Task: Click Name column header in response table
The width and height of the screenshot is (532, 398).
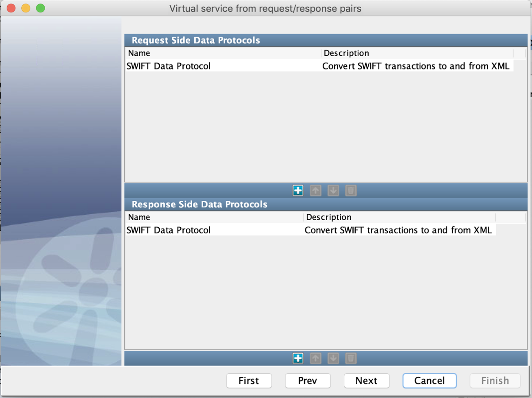Action: [214, 217]
